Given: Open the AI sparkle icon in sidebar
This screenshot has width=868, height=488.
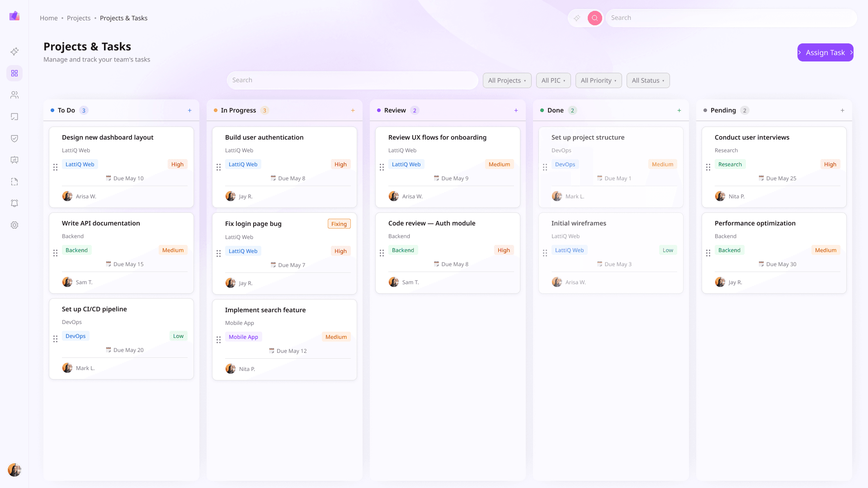Looking at the screenshot, I should click(14, 52).
